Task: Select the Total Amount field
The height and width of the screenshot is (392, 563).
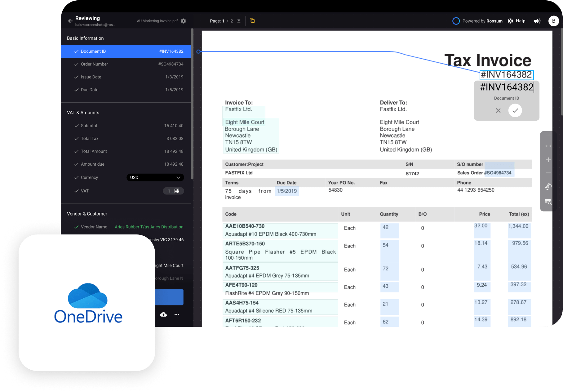Action: pos(126,151)
